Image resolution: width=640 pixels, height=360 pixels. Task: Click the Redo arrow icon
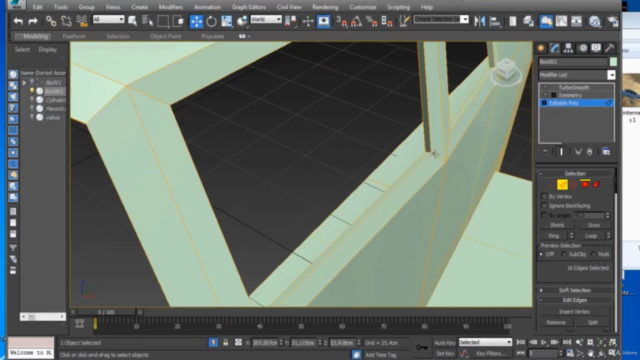pos(33,21)
